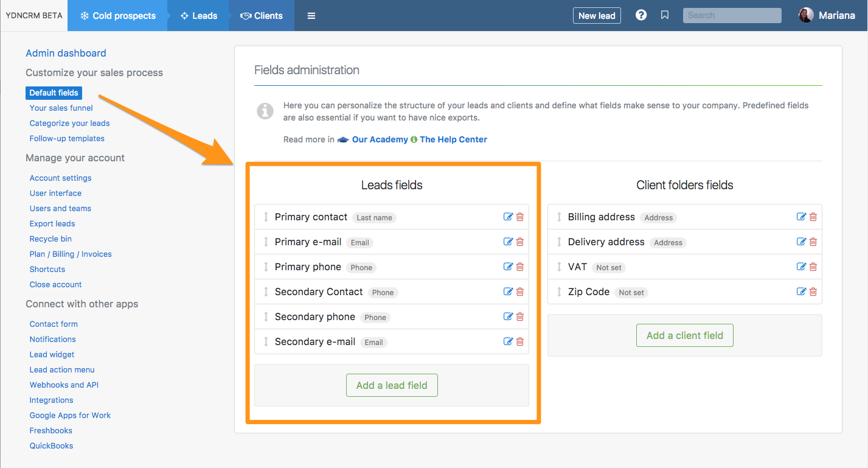Screen dimensions: 868x468
Task: Open the help question mark icon
Action: tap(641, 15)
